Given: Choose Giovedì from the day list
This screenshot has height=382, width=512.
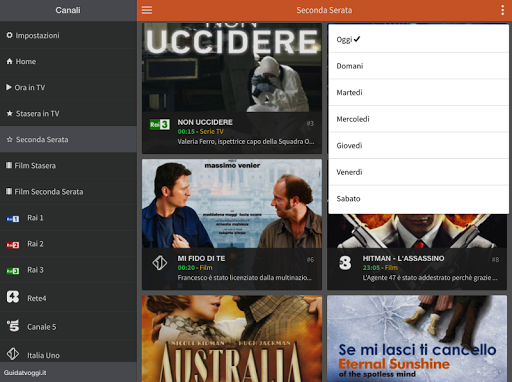Looking at the screenshot, I should 418,146.
